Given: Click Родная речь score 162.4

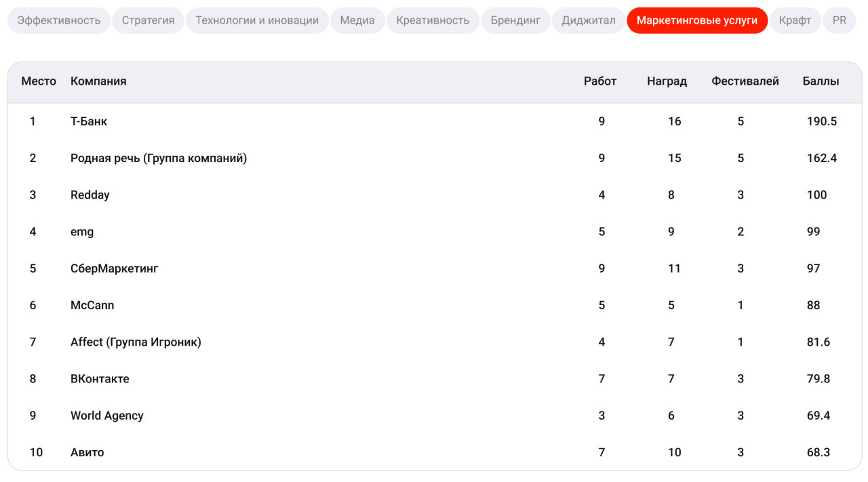Looking at the screenshot, I should pos(822,158).
